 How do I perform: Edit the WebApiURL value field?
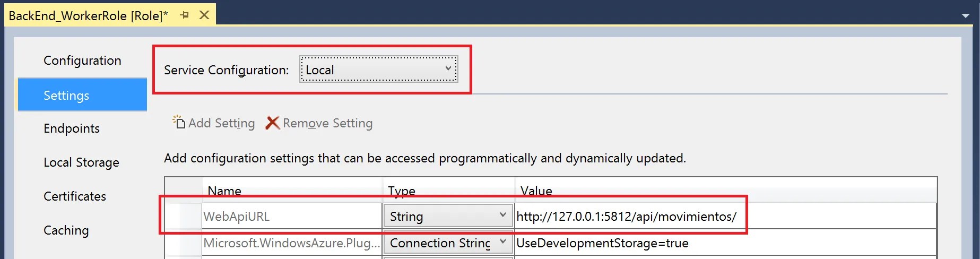[x=725, y=216]
